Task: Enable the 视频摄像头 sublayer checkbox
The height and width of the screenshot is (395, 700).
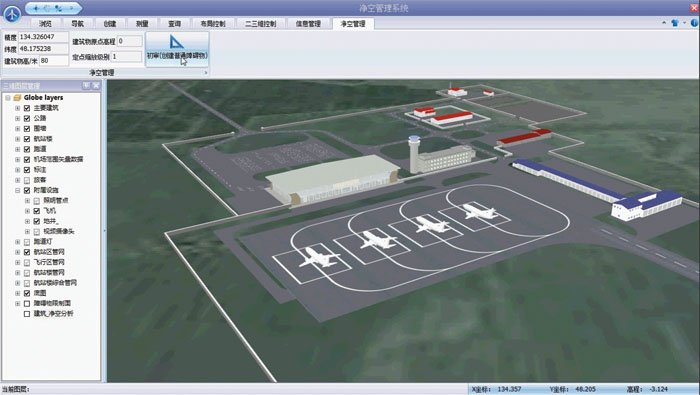Action: coord(37,232)
